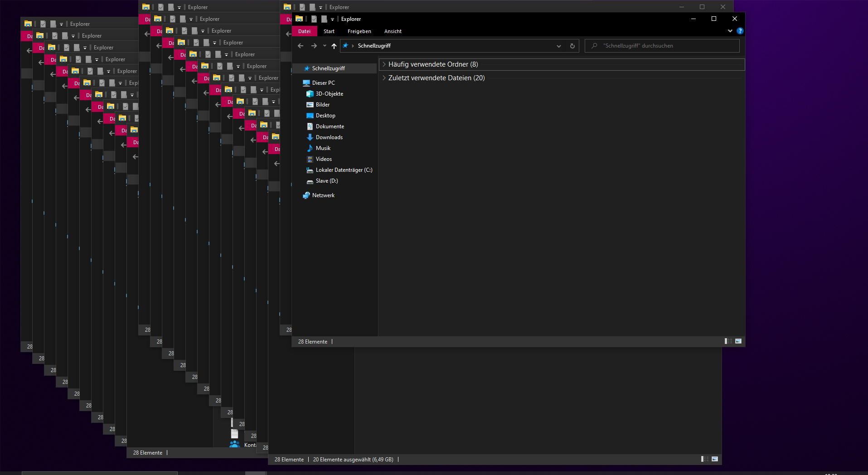Click the folder icon in front Explorer title bar
Viewport: 868px width, 475px height.
(x=299, y=19)
